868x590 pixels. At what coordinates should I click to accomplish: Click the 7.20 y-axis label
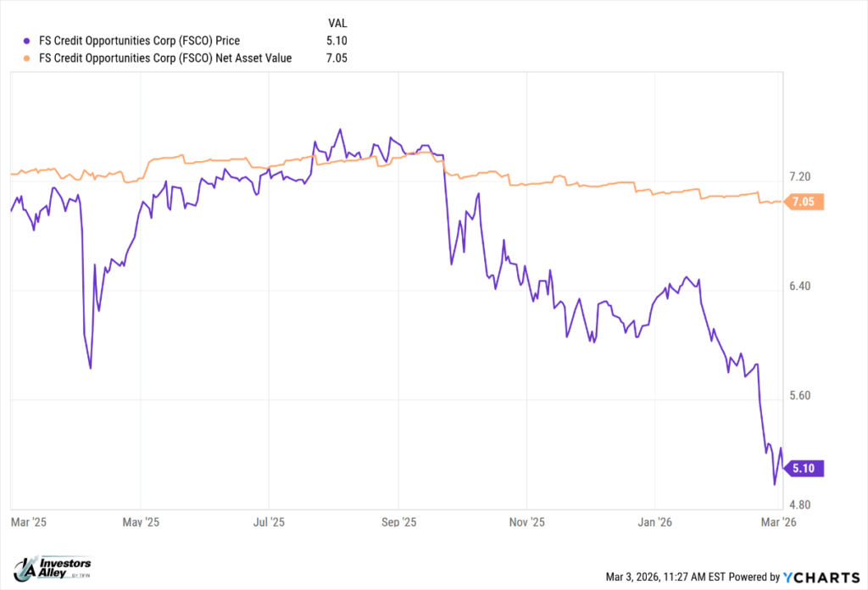pos(801,177)
